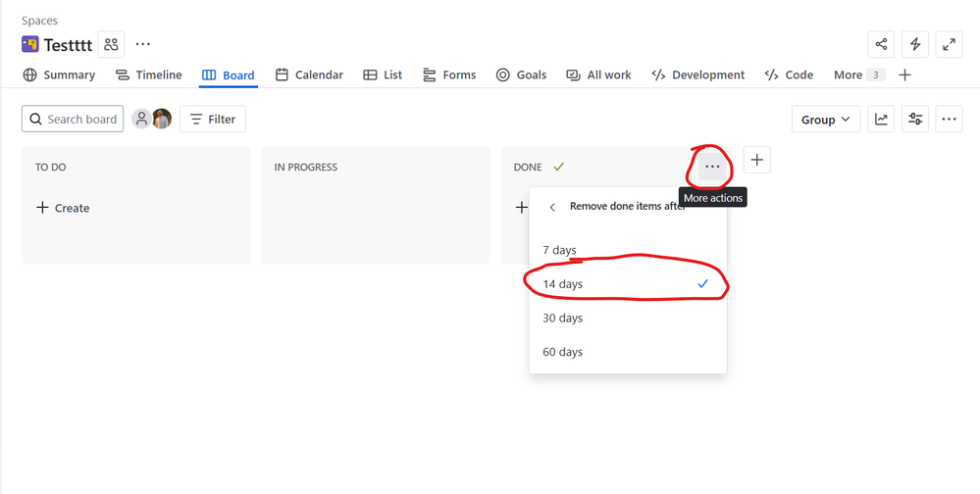
Task: Open the team members icon beside Testttt
Action: pyautogui.click(x=111, y=44)
